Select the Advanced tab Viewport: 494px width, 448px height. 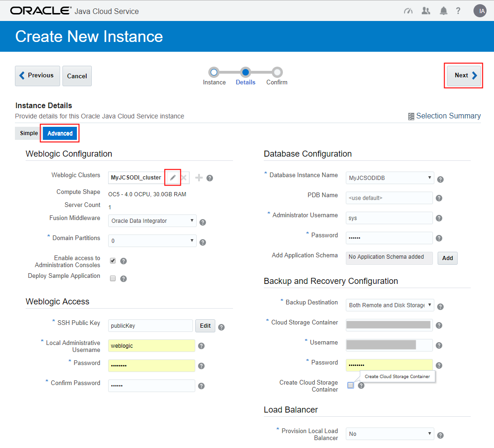pos(59,133)
